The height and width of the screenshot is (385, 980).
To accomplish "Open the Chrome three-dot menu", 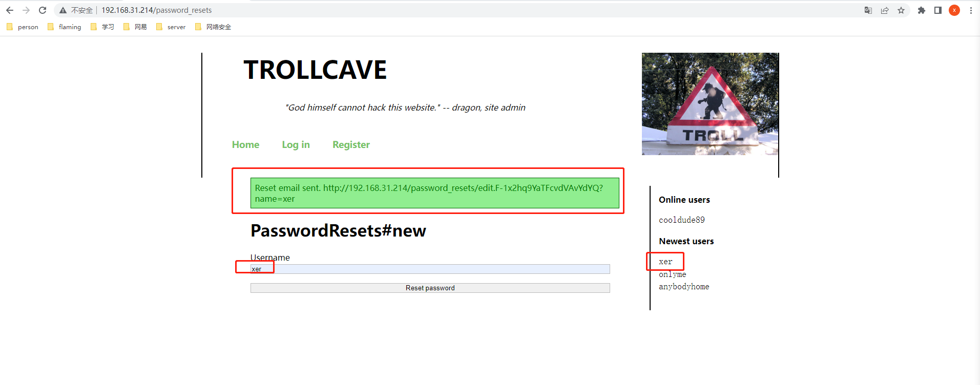I will point(971,10).
